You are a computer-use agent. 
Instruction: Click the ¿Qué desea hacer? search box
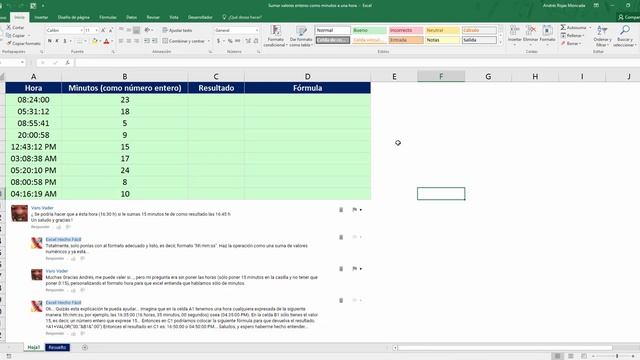point(242,17)
